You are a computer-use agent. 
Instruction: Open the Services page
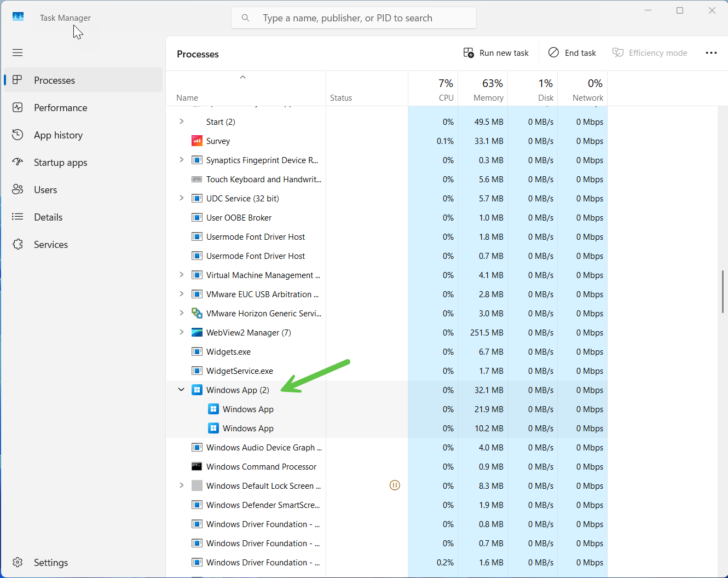pyautogui.click(x=83, y=244)
